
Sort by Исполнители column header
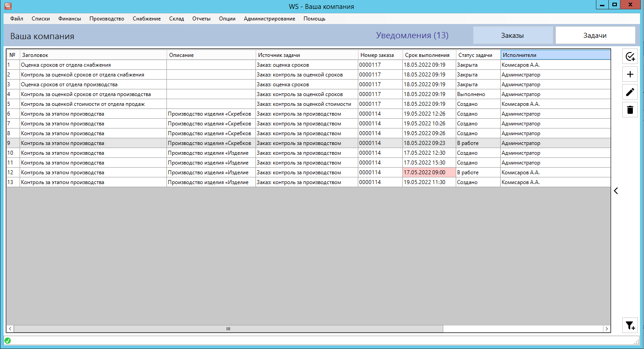(x=555, y=55)
